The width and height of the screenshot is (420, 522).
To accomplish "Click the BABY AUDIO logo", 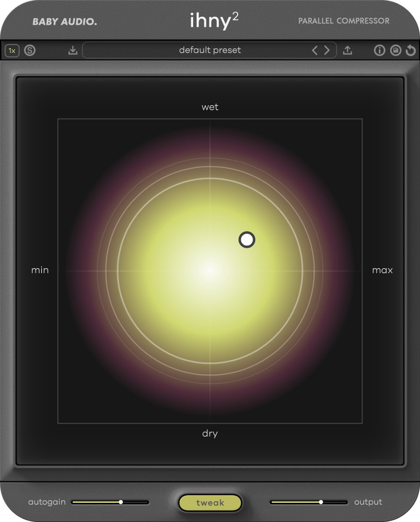I will coord(65,21).
